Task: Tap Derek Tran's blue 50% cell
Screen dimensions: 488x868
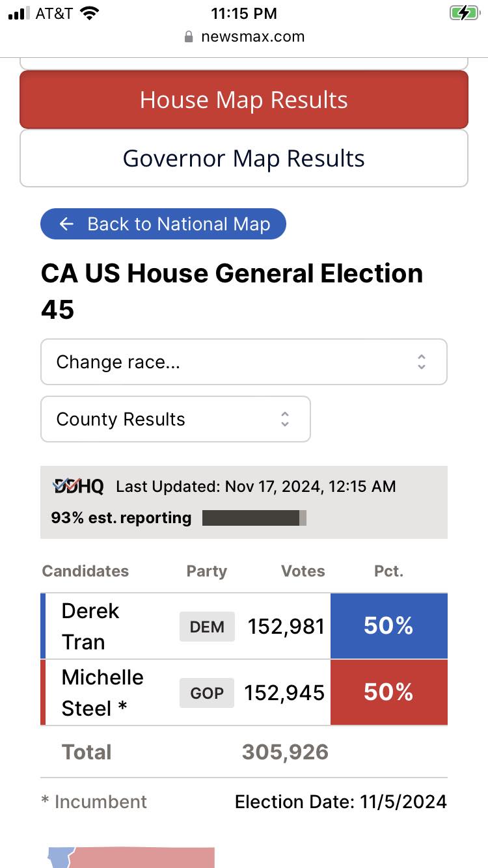Action: click(x=388, y=626)
